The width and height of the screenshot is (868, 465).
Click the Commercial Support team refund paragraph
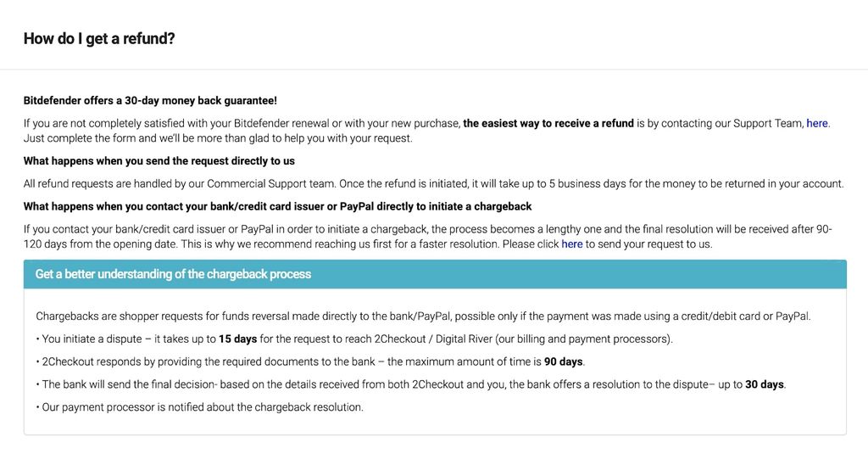(433, 183)
